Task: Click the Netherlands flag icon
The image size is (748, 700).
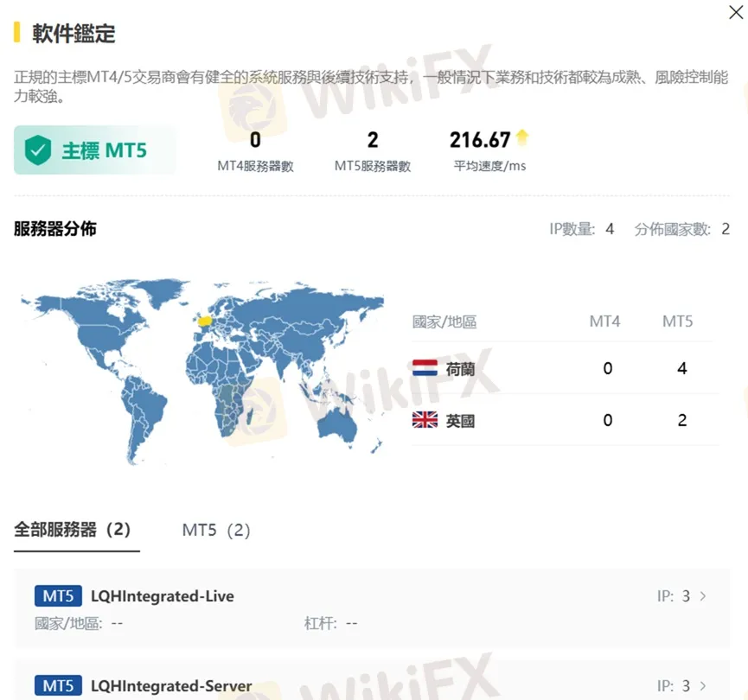Action: (x=424, y=366)
